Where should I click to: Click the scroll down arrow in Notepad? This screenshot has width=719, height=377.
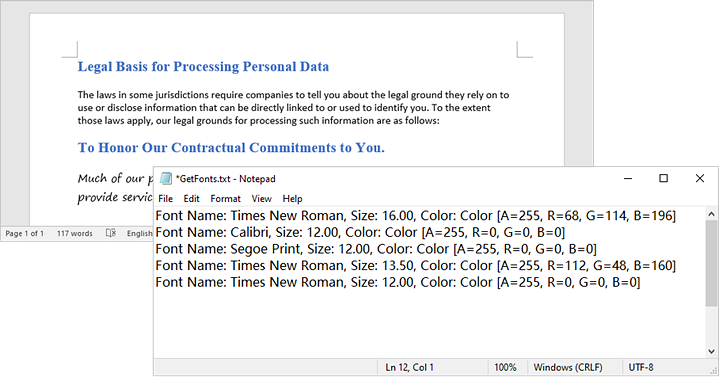711,352
